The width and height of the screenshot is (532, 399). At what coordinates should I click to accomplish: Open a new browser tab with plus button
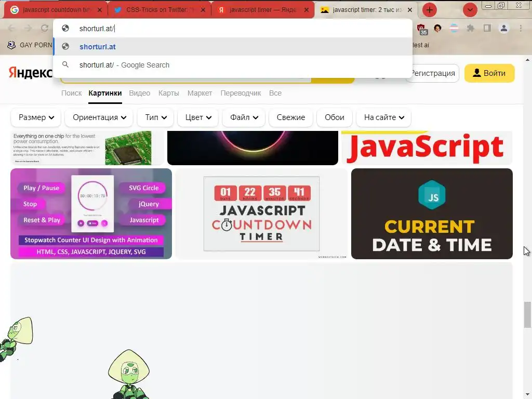[429, 10]
